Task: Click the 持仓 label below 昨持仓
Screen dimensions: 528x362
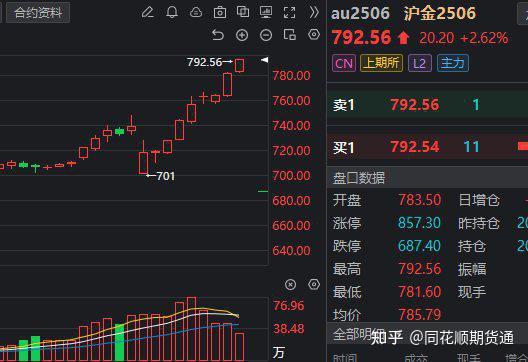Action: 472,246
